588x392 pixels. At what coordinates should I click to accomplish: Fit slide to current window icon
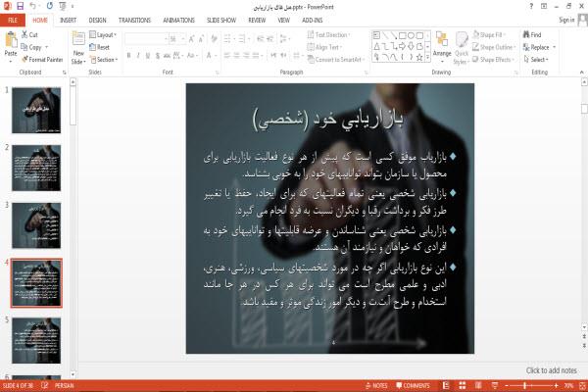(583, 385)
